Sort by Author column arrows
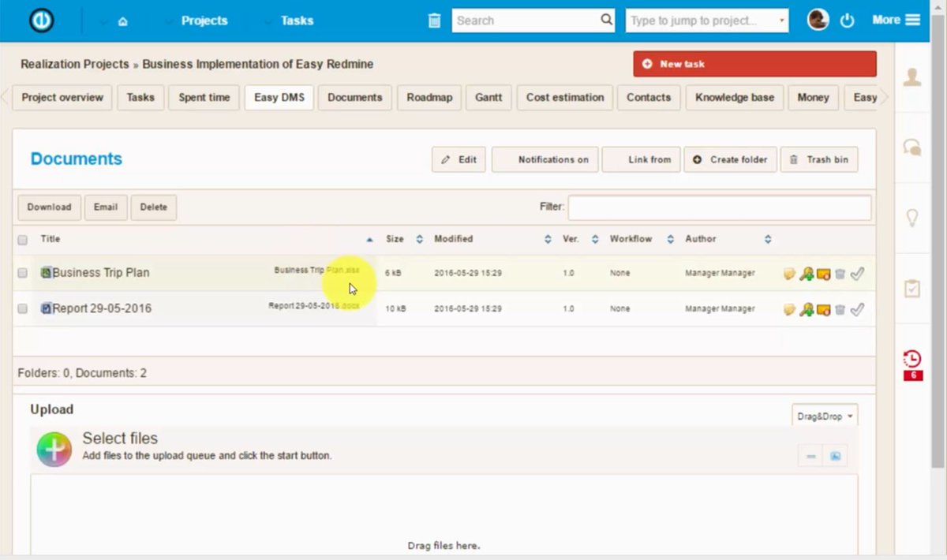This screenshot has height=560, width=947. pyautogui.click(x=768, y=239)
